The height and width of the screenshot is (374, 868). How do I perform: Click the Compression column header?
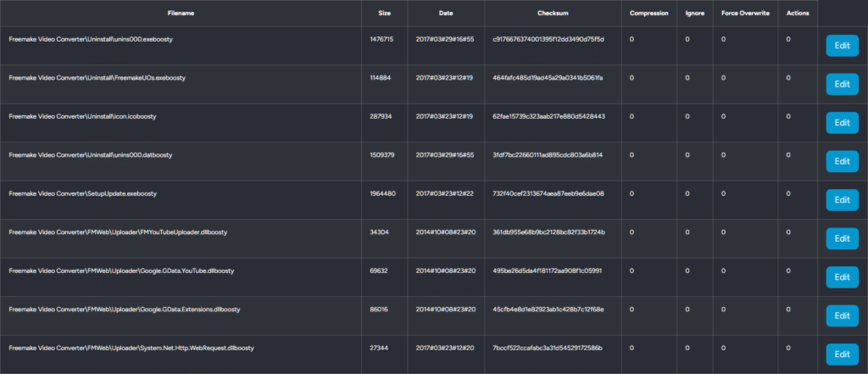648,14
